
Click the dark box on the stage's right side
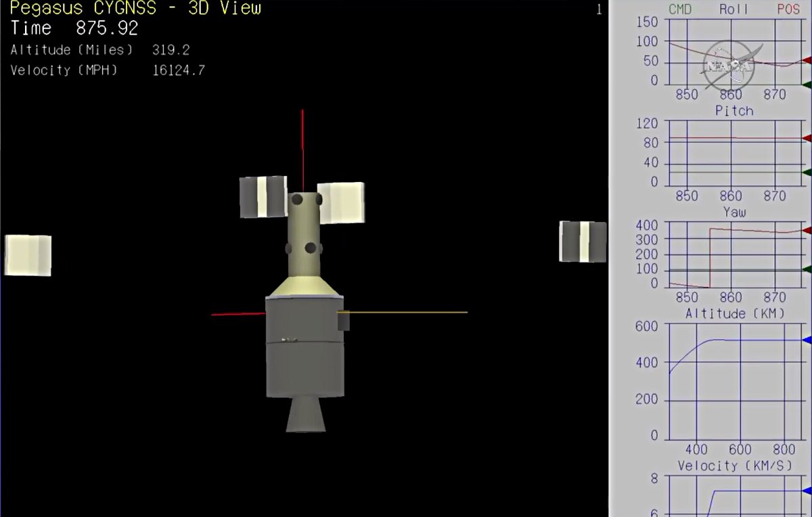[x=343, y=319]
